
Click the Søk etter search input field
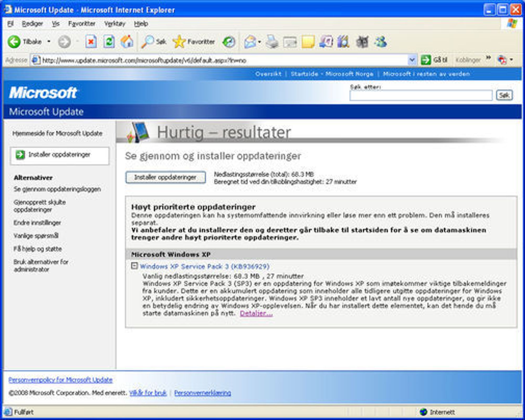pyautogui.click(x=421, y=95)
